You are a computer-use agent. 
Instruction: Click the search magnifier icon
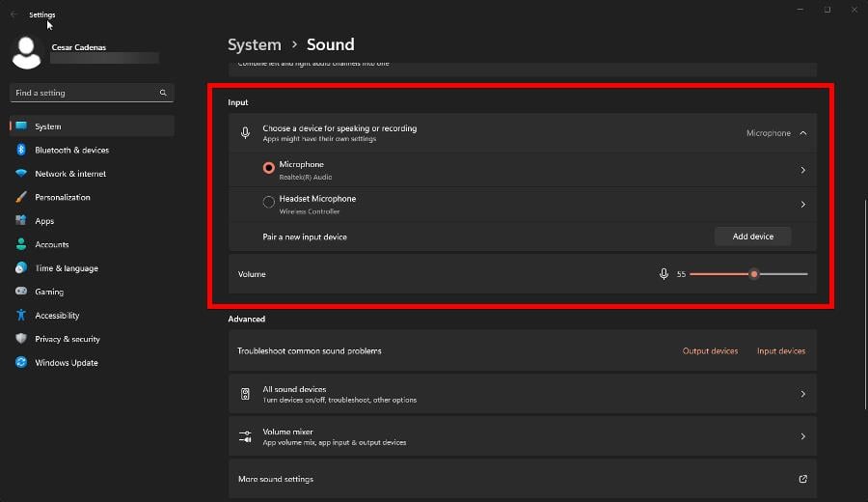pos(163,93)
